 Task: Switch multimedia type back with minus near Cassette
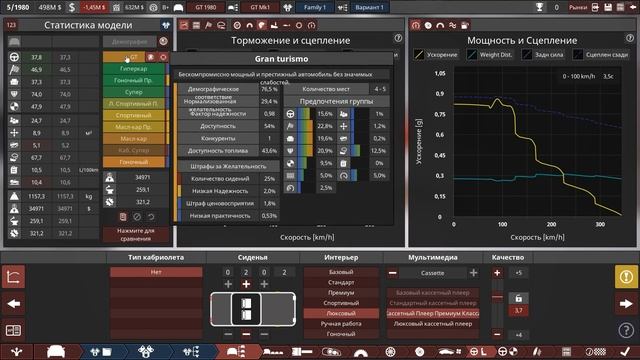pos(392,273)
